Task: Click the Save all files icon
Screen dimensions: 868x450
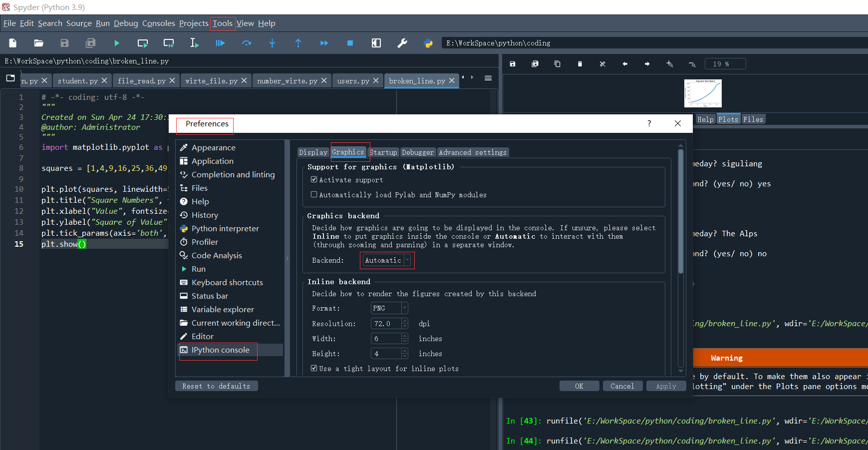Action: point(90,43)
